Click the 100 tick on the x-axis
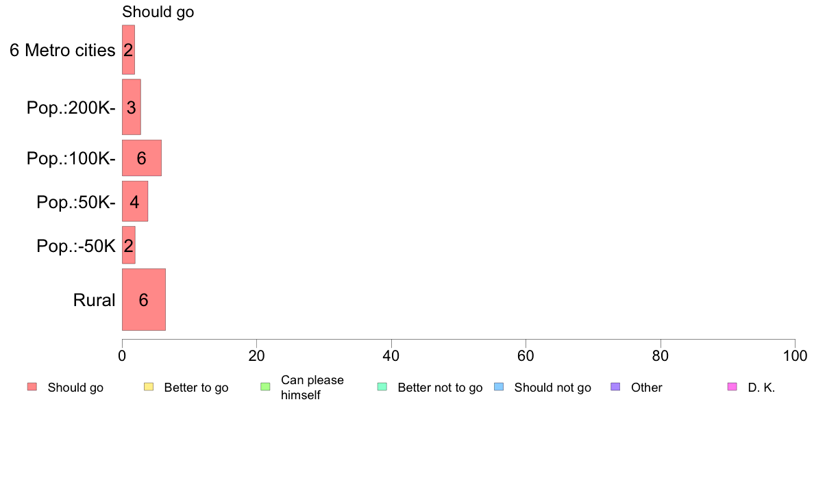Image resolution: width=814 pixels, height=504 pixels. pos(795,355)
